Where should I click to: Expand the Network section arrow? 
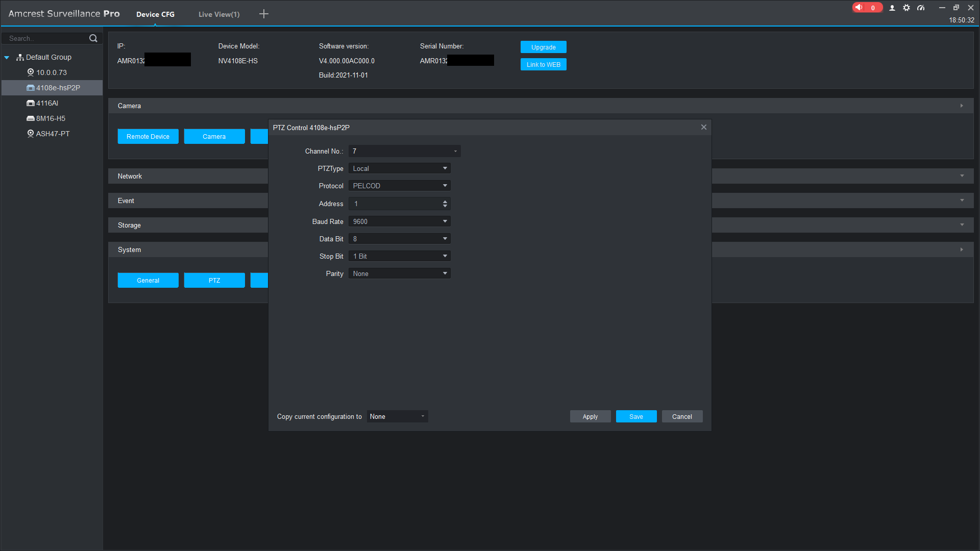962,176
